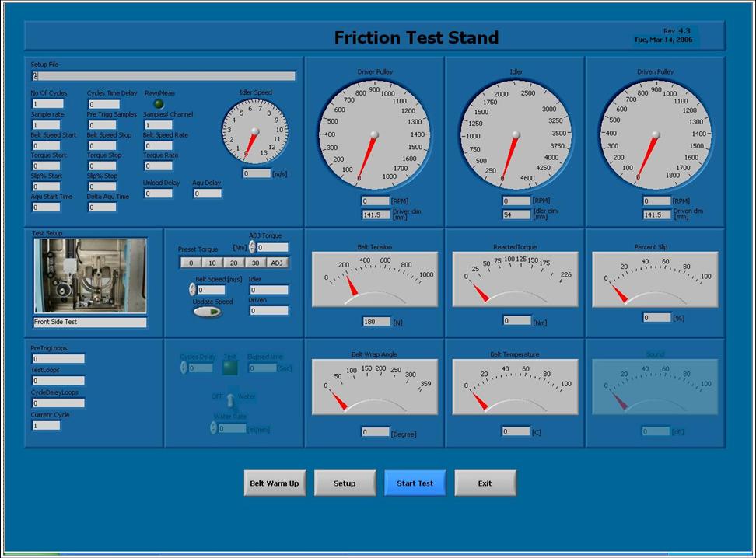Click the ADJ Torque stepper arrows
Screen dimensions: 756x558
[252, 247]
